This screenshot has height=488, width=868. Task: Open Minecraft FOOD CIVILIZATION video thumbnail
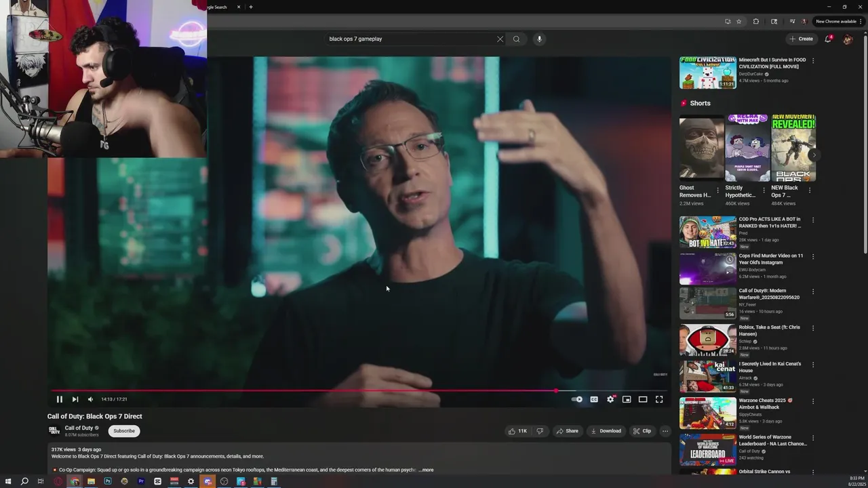click(708, 73)
